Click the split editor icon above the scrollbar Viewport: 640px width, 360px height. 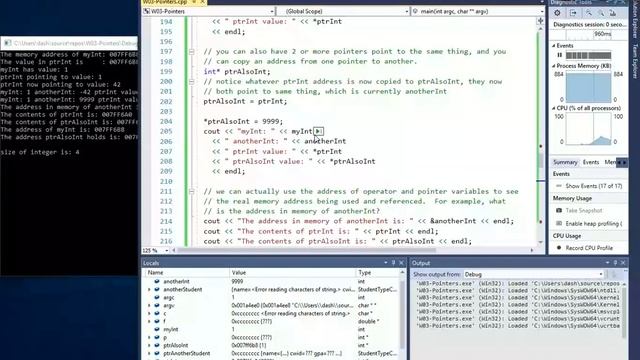click(540, 21)
